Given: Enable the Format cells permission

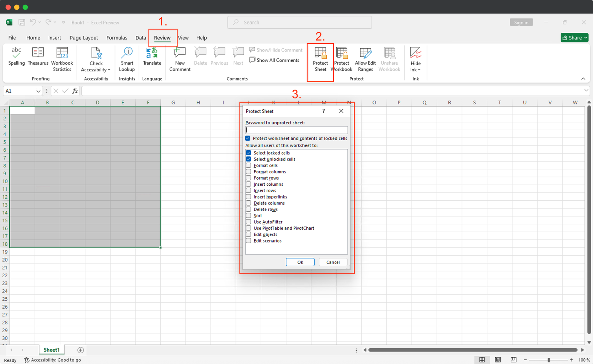Looking at the screenshot, I should point(248,165).
